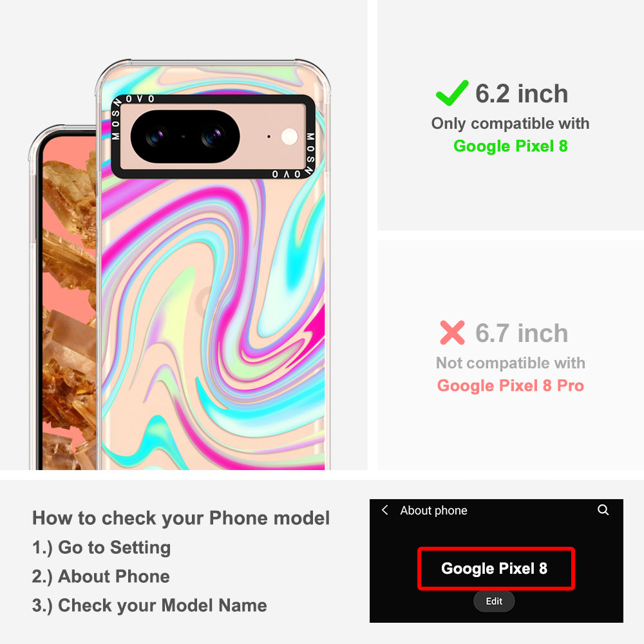Select the highlighted Google Pixel 8 name
Viewport: 644px width, 644px height.
496,569
